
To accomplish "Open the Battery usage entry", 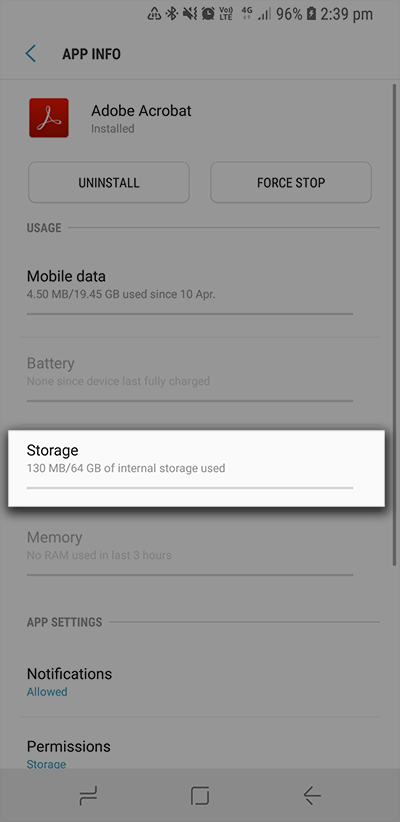I will point(200,380).
